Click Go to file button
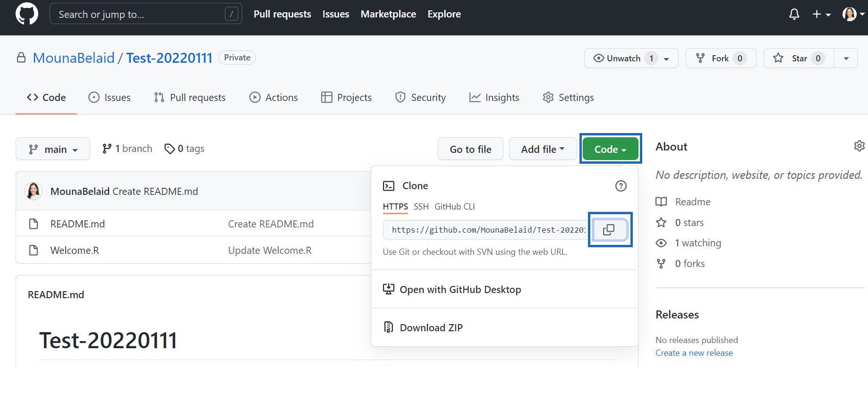This screenshot has width=868, height=402. point(470,149)
